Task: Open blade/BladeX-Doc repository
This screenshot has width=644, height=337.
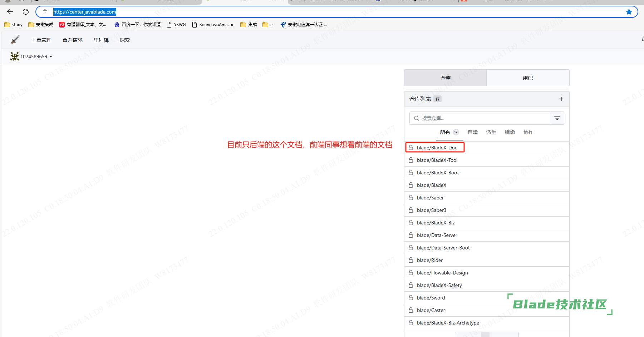Action: tap(437, 148)
